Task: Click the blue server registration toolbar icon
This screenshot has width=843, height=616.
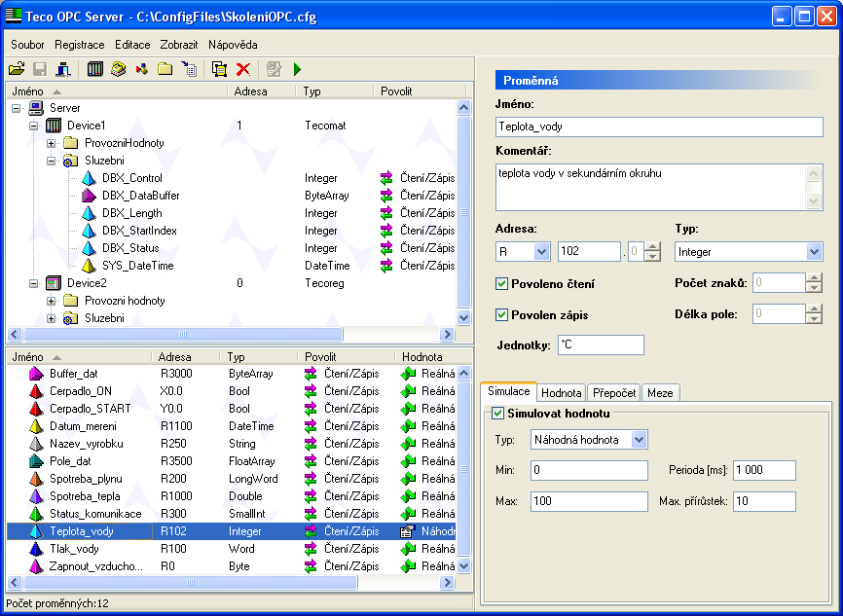Action: 63,69
